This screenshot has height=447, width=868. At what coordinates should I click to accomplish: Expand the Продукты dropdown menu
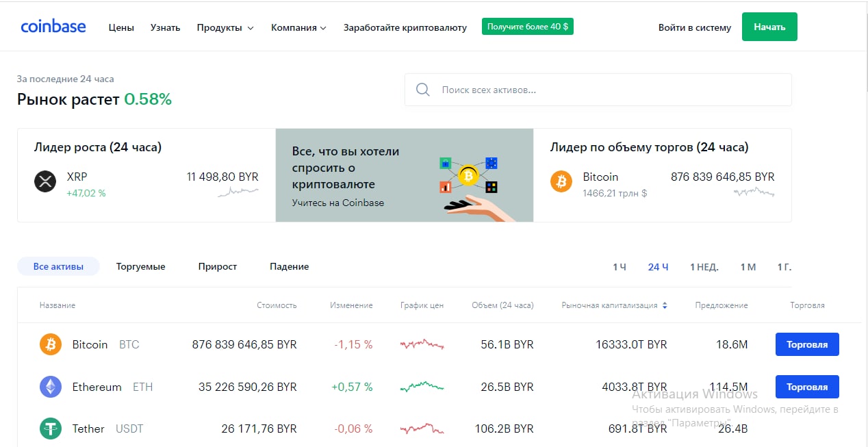tap(225, 28)
